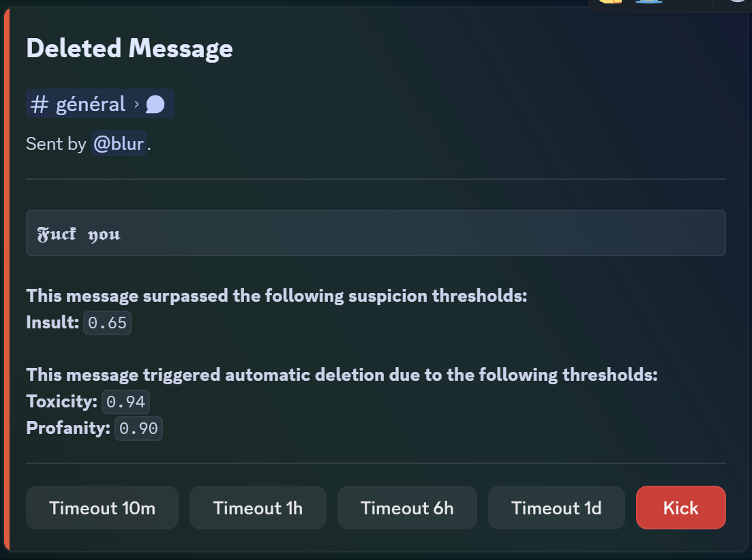Open the général channel link

[91, 104]
